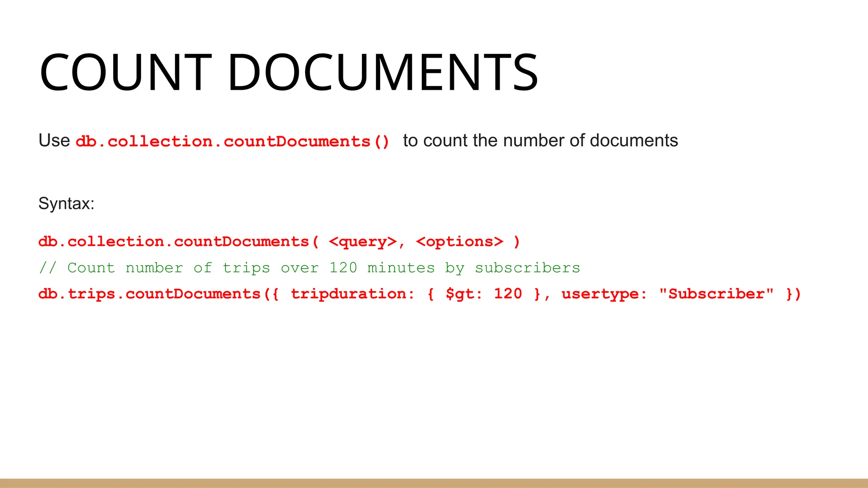This screenshot has height=488, width=868.
Task: Click the <query> placeholder in the syntax line
Action: 362,242
